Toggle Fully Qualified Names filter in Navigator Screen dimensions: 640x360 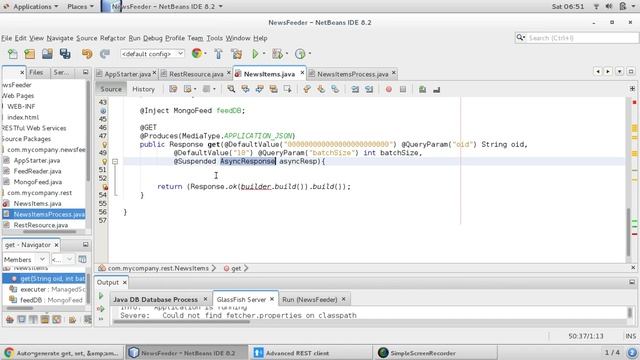click(73, 319)
